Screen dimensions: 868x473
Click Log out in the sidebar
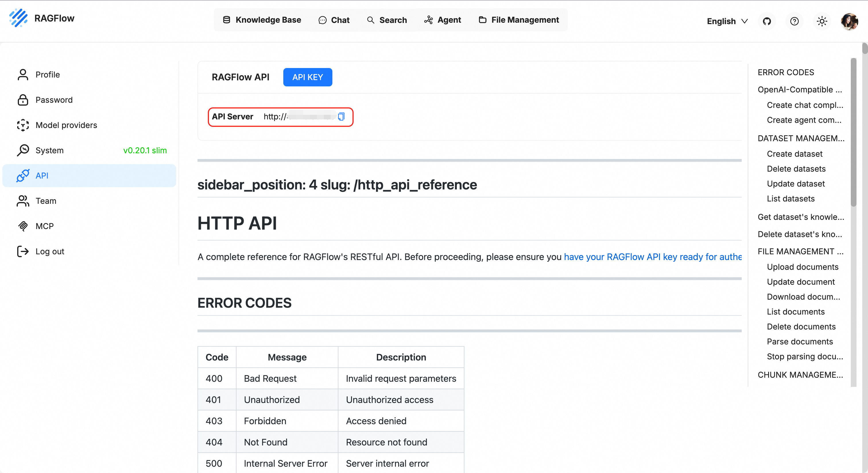tap(50, 251)
